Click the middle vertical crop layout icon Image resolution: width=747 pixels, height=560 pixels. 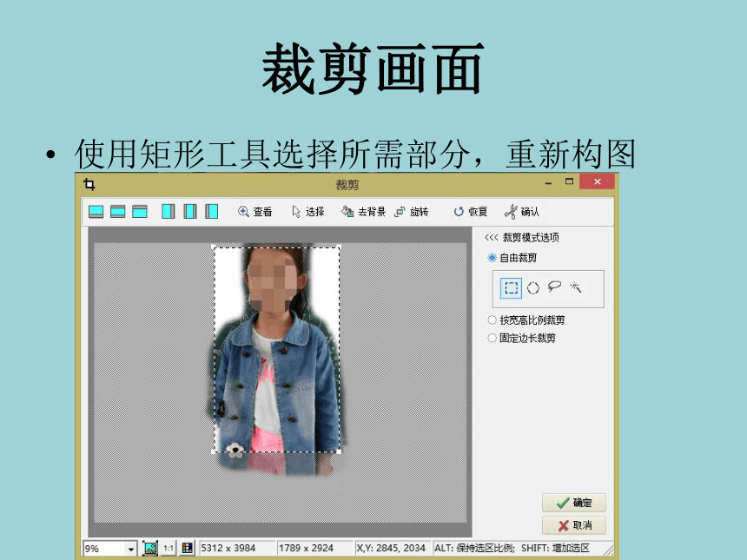(190, 212)
